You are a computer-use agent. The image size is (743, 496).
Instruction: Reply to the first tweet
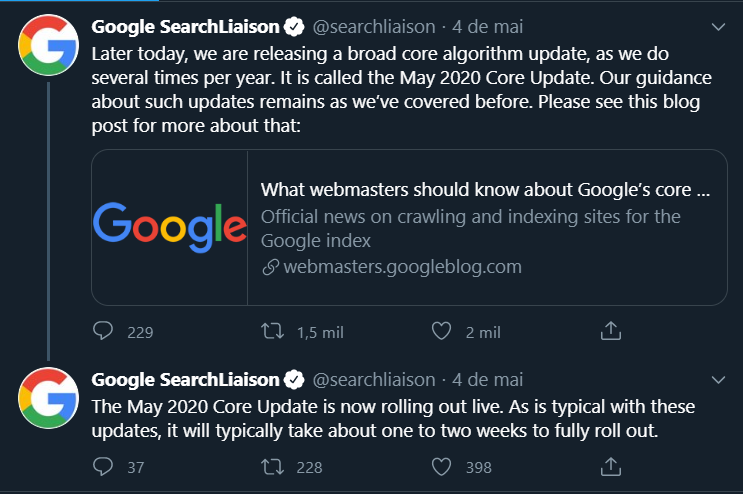tap(104, 331)
